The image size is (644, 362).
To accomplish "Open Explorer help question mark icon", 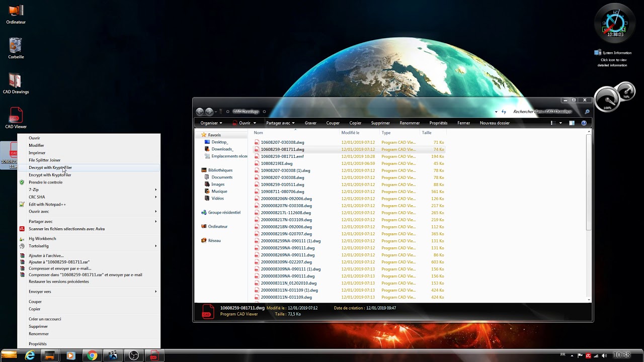I will coord(584,123).
